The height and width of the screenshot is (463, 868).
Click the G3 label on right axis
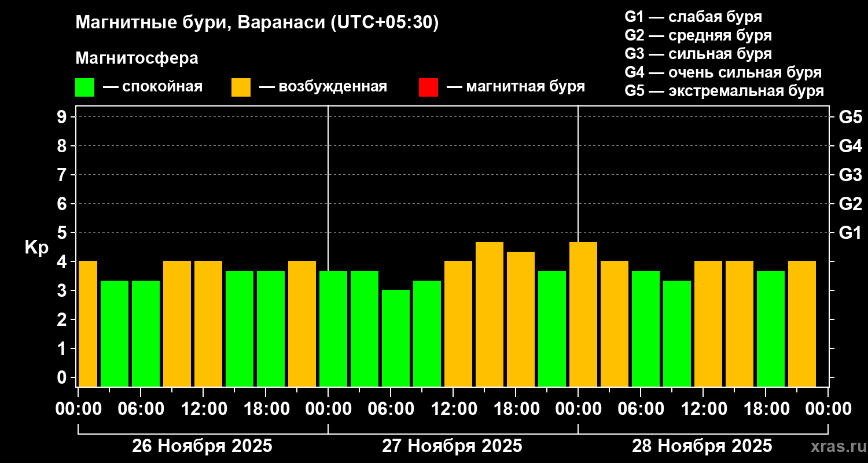[850, 175]
